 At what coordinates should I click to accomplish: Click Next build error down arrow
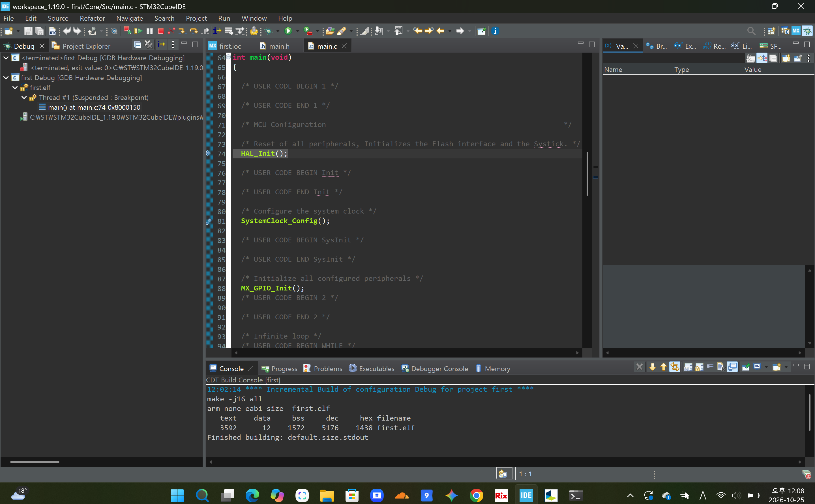[652, 367]
